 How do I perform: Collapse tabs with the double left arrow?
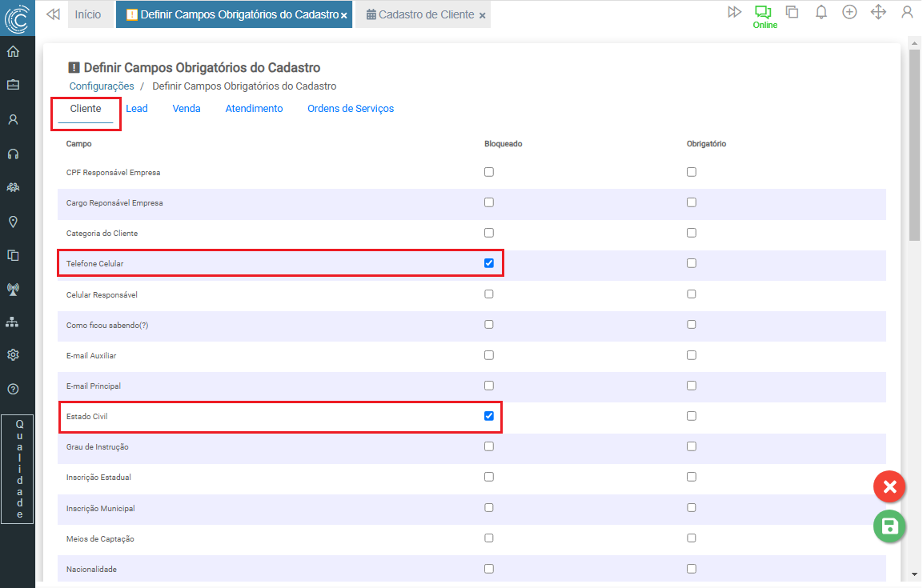point(53,14)
